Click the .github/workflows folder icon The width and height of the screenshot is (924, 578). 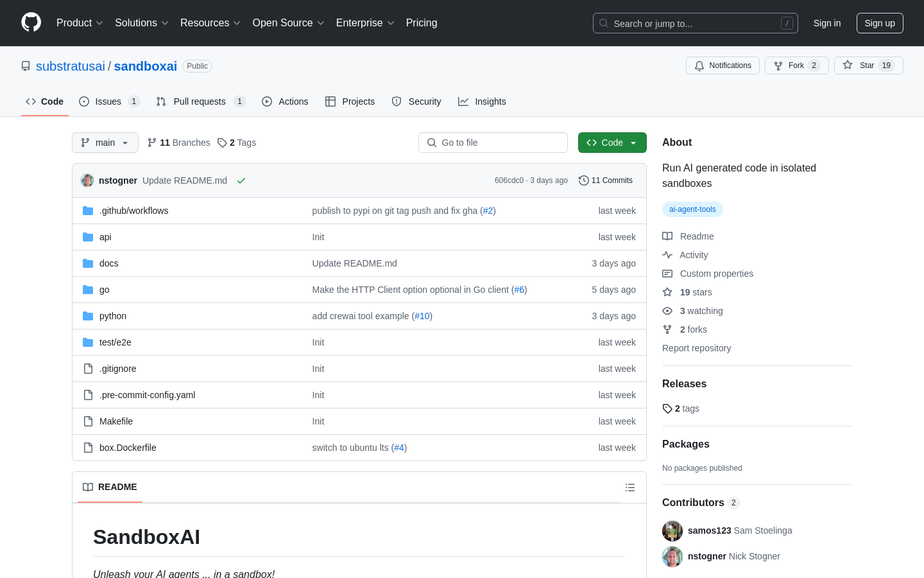click(88, 211)
